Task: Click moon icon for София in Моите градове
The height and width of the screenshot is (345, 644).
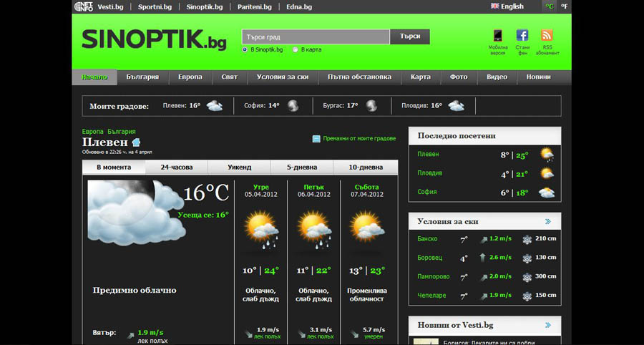Action: (x=293, y=106)
